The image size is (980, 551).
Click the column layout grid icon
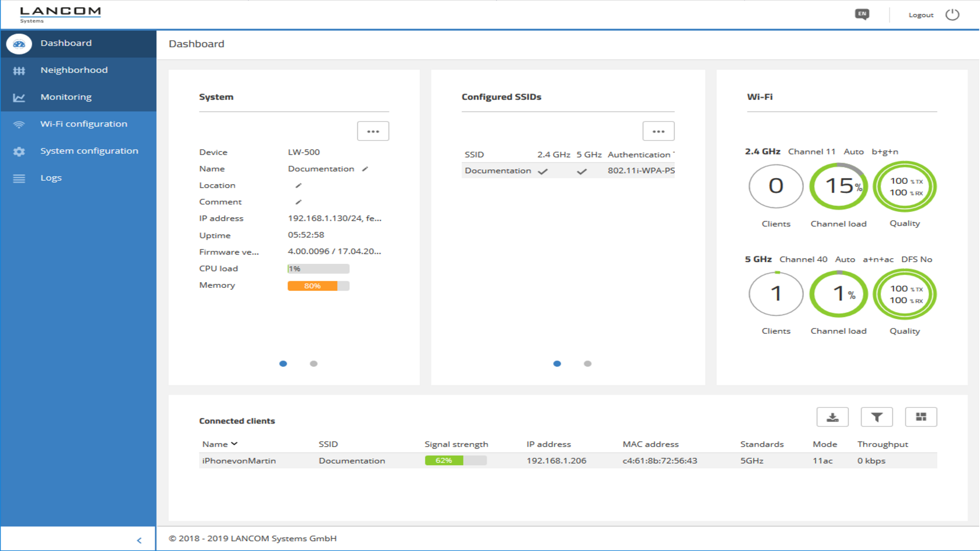[920, 417]
